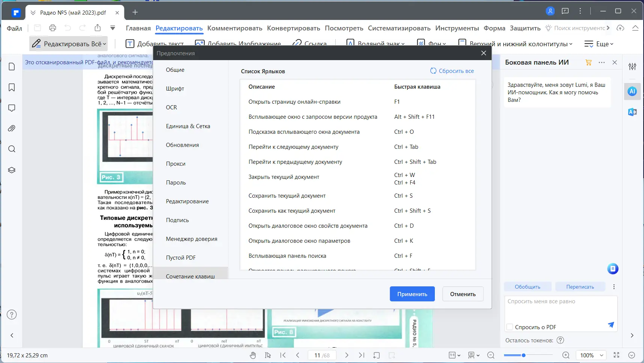Open the comments panel icon in left sidebar
Screen dimensions: 644x363
pos(12,108)
